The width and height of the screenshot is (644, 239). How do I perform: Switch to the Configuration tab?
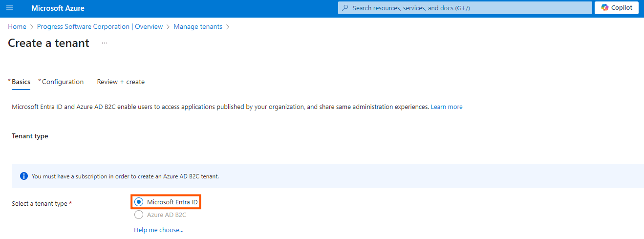click(63, 82)
